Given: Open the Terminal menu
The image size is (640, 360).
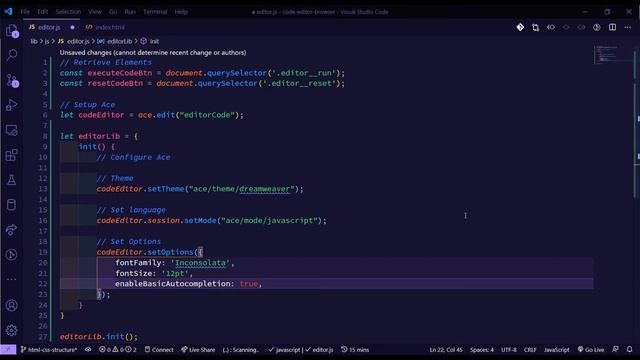Looking at the screenshot, I should (x=155, y=12).
